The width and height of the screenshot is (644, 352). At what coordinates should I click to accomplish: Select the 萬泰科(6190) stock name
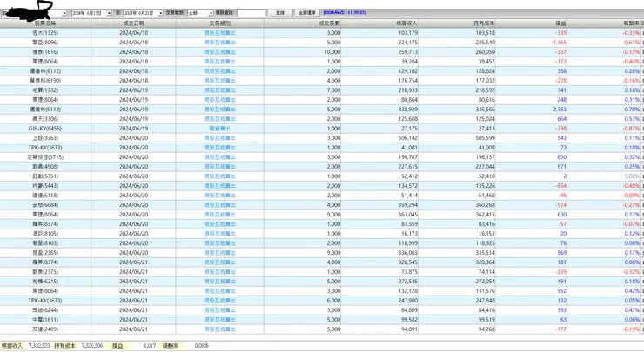point(45,81)
